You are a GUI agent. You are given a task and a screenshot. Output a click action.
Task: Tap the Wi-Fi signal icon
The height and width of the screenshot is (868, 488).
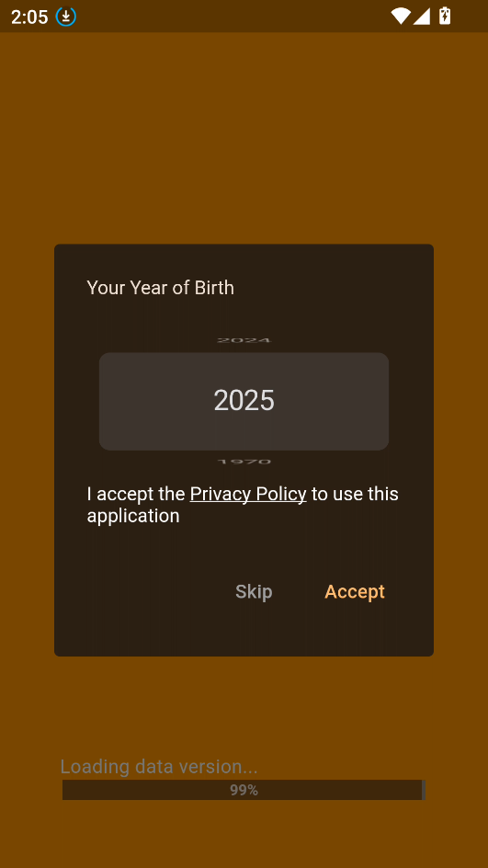coord(401,16)
